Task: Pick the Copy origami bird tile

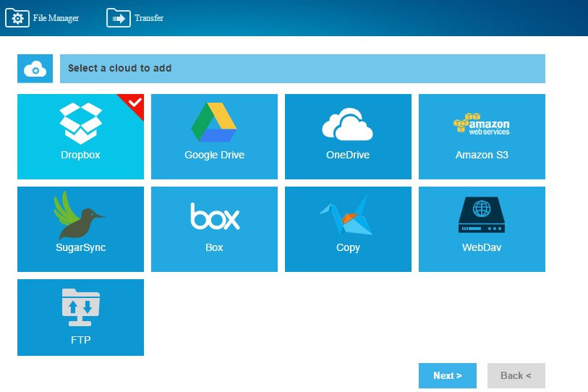Action: (x=348, y=229)
